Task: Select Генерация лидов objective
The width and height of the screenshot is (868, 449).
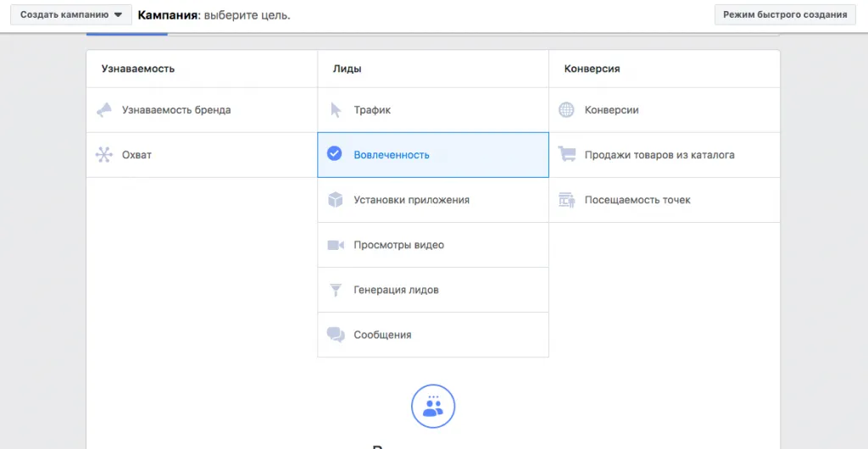Action: (x=433, y=290)
